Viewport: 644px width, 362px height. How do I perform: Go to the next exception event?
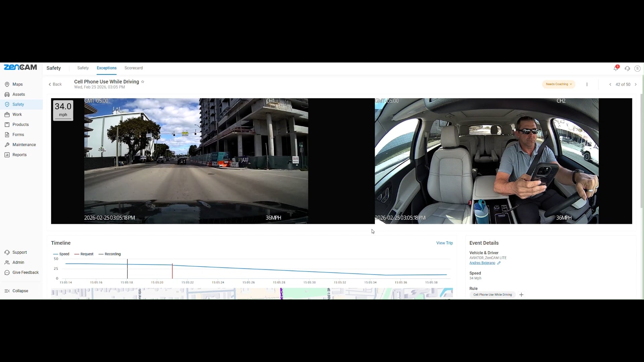pos(636,84)
